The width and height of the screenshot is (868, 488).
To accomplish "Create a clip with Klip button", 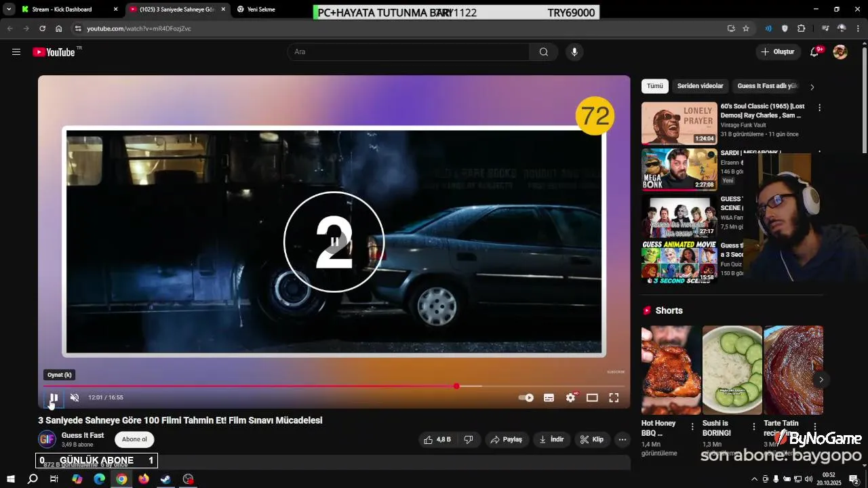I will click(x=592, y=439).
